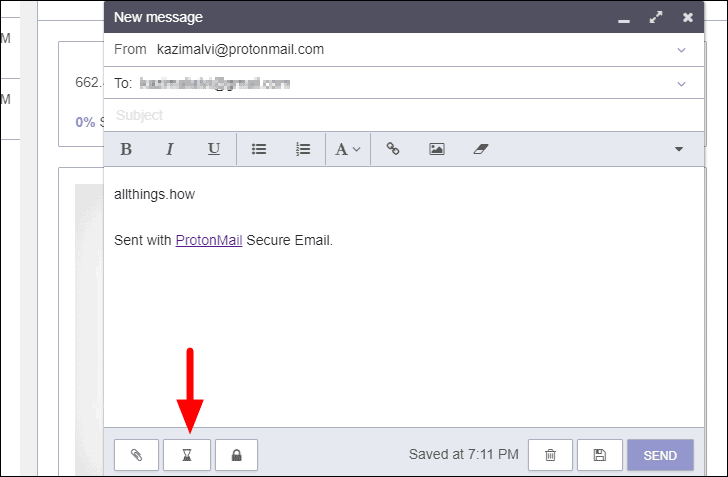This screenshot has height=477, width=728.
Task: Click into the To recipient field
Action: coord(402,84)
